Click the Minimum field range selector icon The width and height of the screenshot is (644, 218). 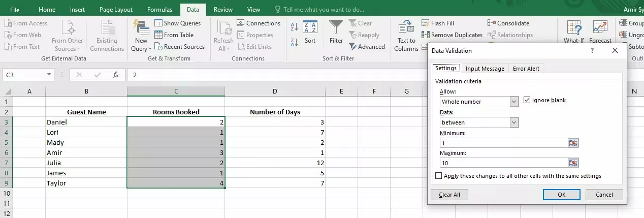pos(573,143)
